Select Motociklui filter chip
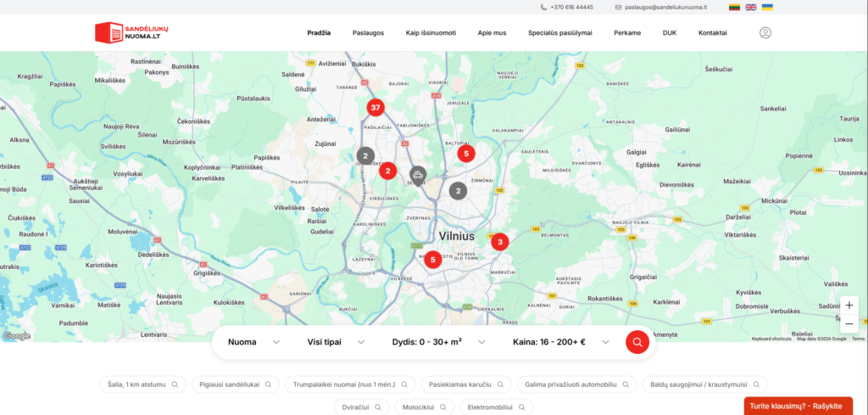This screenshot has height=415, width=868. 424,407
